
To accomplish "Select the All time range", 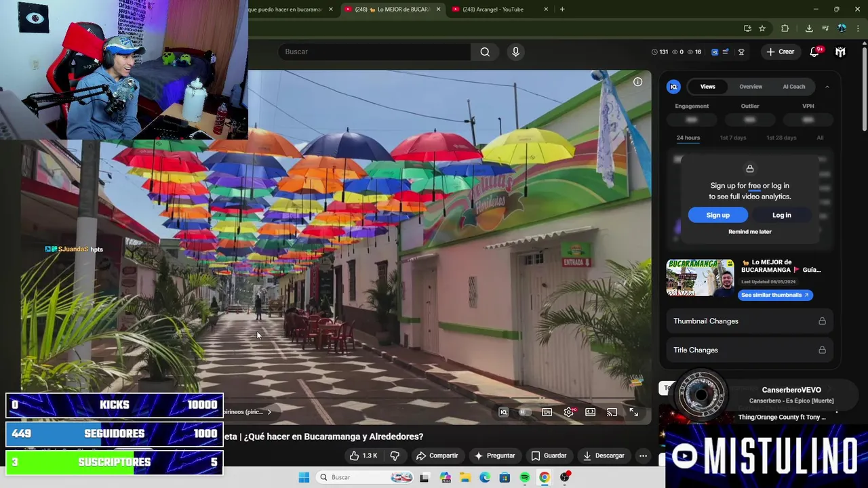I will click(820, 138).
